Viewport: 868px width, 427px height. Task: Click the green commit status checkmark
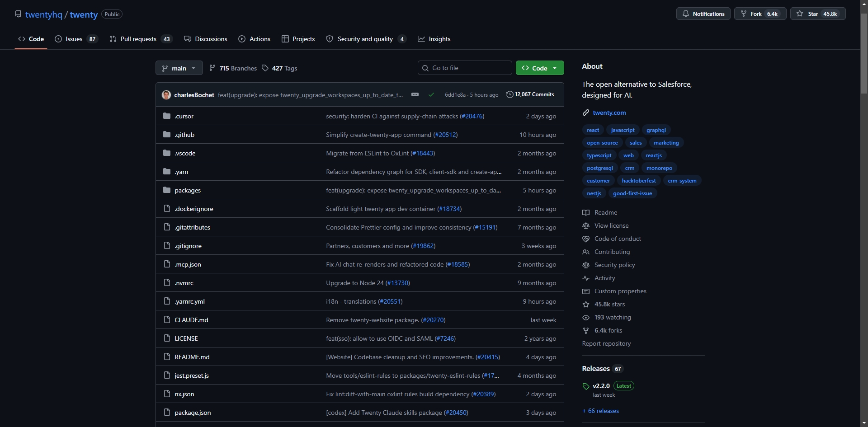(x=431, y=95)
